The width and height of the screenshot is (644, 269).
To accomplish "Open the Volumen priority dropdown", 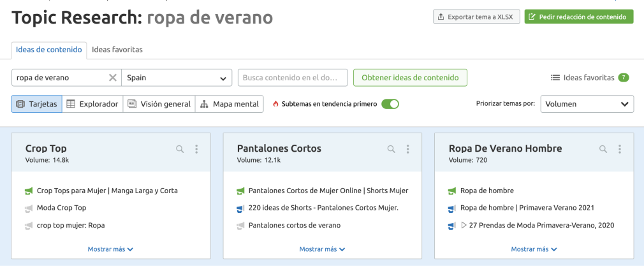I will point(587,104).
